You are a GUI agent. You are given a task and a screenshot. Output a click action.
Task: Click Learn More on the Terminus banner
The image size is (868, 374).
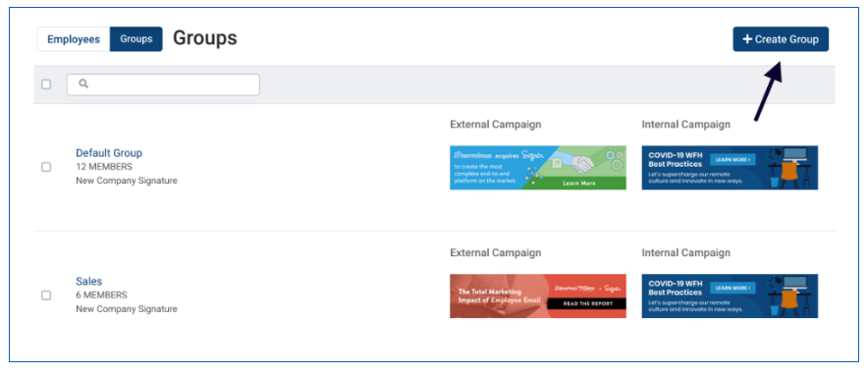click(579, 183)
